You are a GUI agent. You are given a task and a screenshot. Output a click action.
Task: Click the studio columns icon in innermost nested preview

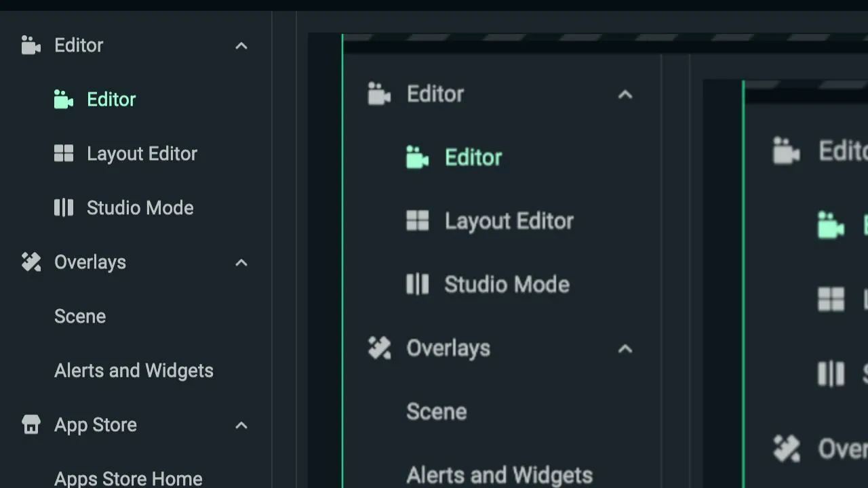tap(831, 373)
